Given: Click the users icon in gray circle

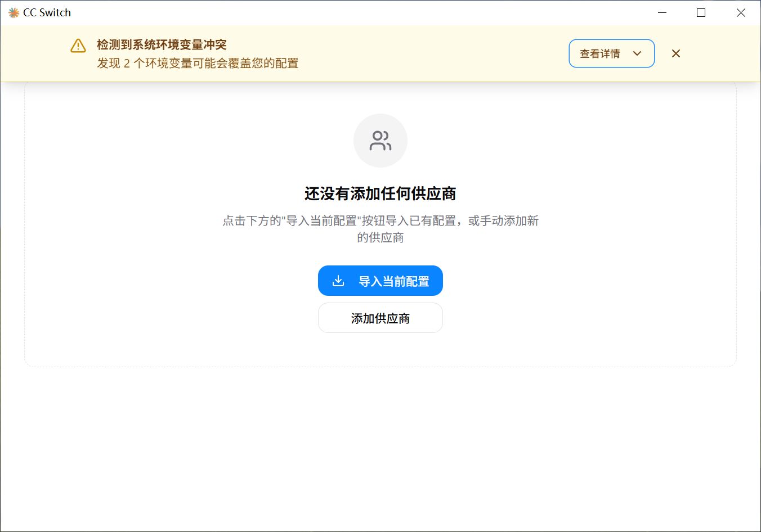Looking at the screenshot, I should pyautogui.click(x=380, y=141).
